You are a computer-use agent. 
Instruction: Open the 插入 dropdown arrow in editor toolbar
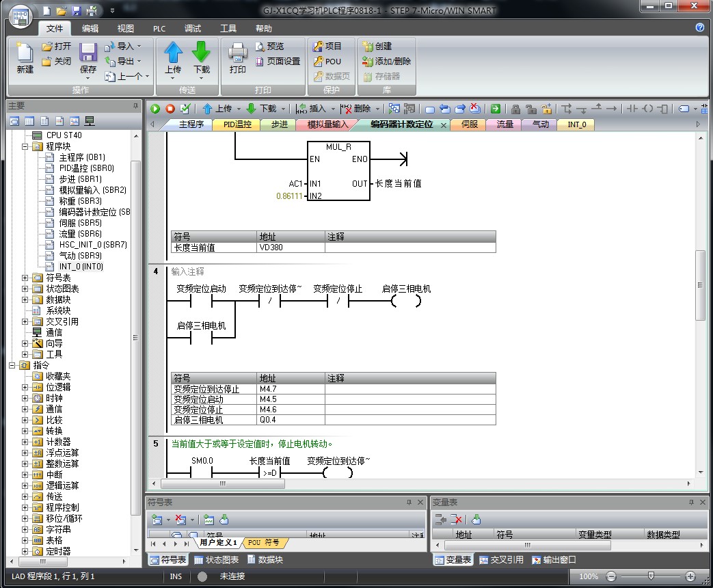333,109
